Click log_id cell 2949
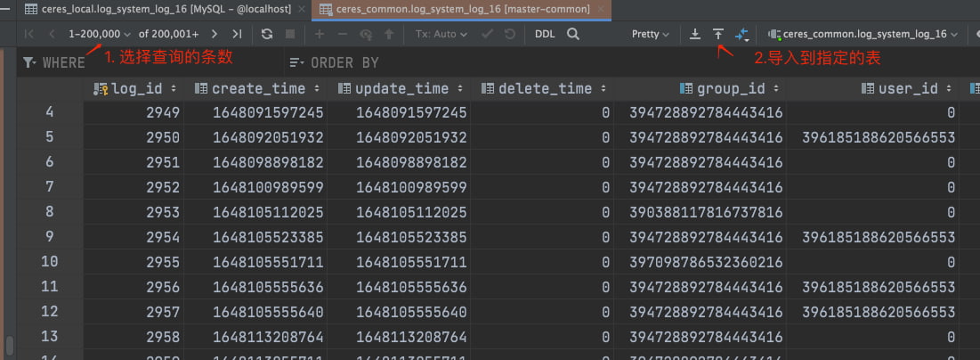980x360 pixels. click(134, 112)
